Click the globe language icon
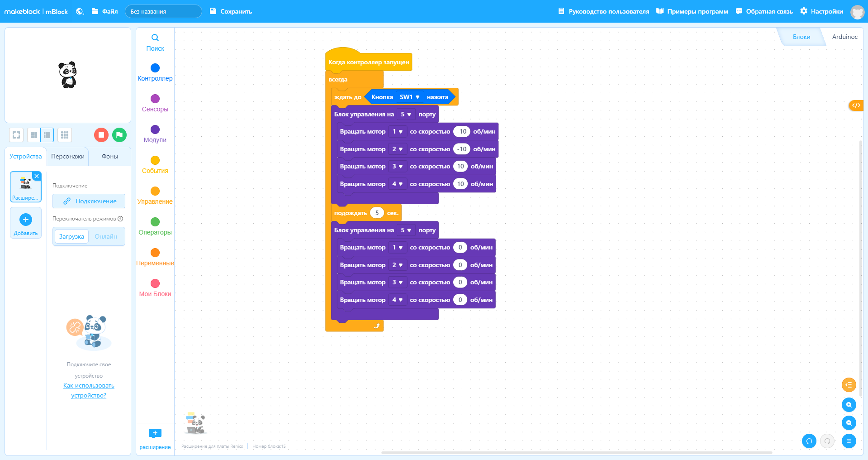Screen dimensions: 868x460 (80, 11)
